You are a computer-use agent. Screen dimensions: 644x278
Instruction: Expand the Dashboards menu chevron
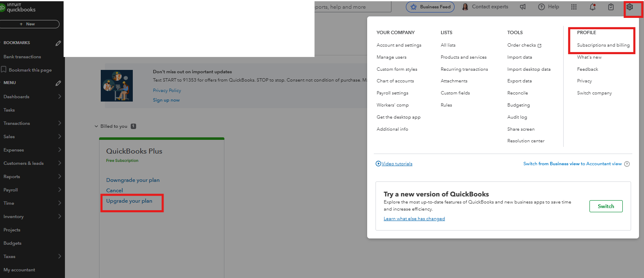(x=60, y=97)
